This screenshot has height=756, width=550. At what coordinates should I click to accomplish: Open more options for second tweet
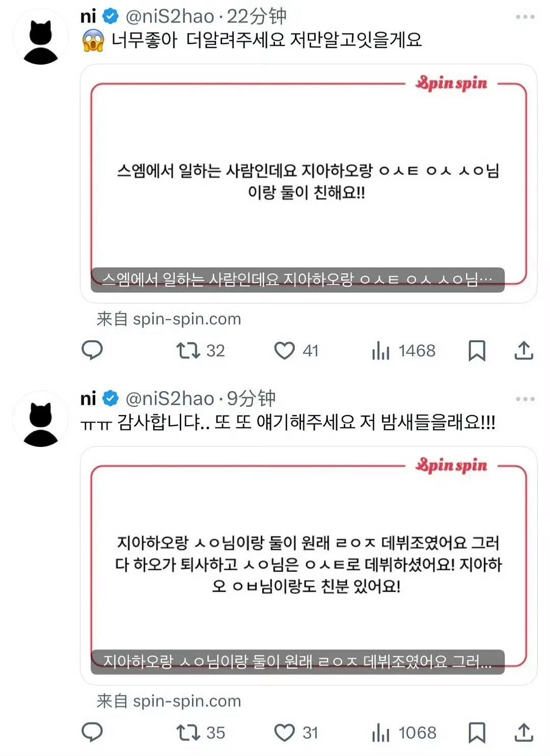point(525,399)
